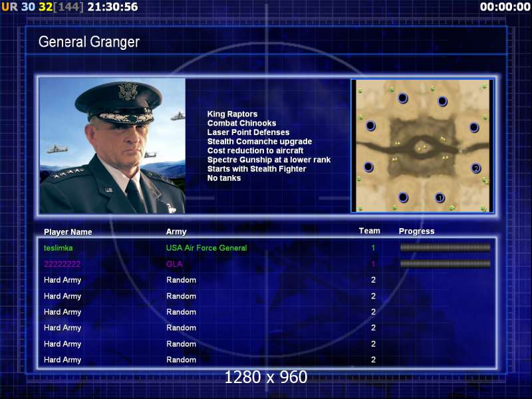
Task: Select the right marker on the minimap's top edge
Action: 442,101
